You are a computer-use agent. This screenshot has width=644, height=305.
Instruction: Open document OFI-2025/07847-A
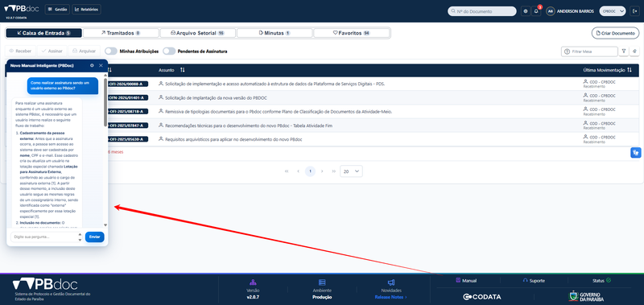(x=127, y=126)
